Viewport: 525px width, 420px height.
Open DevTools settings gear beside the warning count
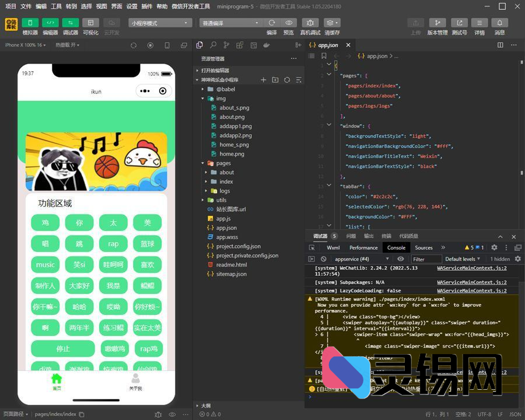point(494,247)
